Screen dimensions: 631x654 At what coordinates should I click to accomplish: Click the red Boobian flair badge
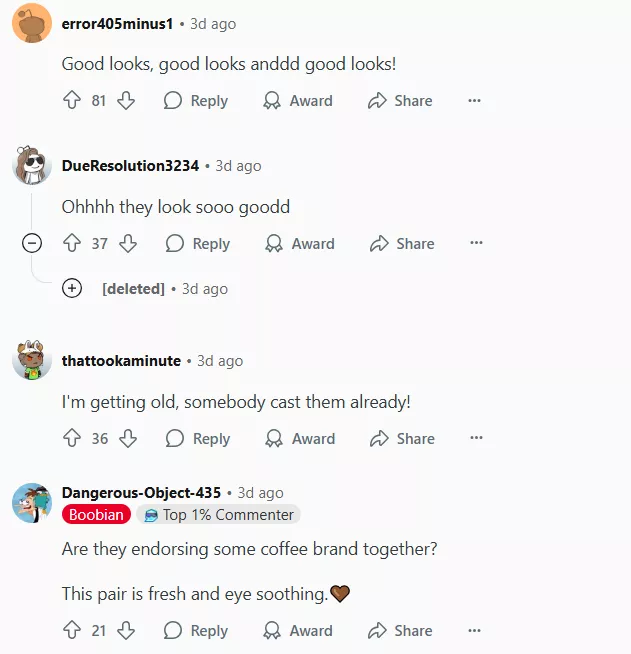click(x=96, y=515)
